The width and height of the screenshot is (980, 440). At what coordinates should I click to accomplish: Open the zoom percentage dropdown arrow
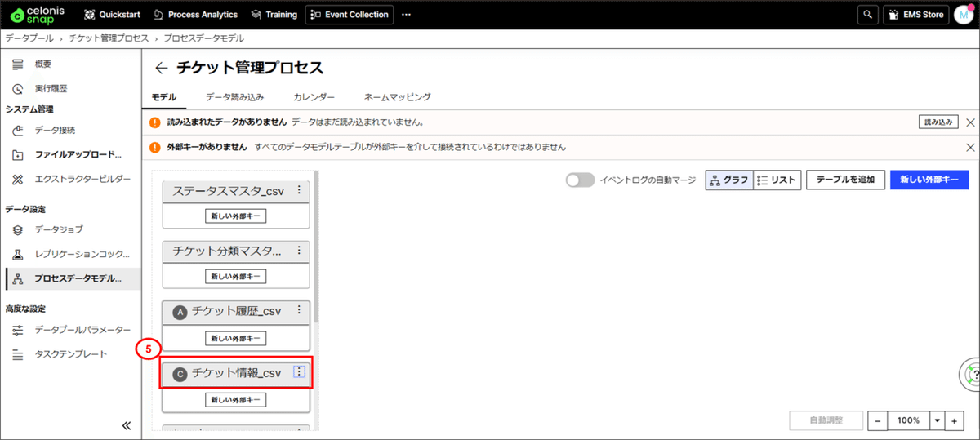(937, 420)
